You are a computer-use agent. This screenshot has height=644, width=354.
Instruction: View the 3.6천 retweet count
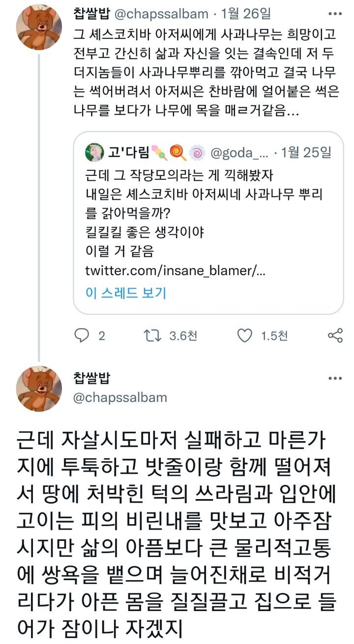point(183,336)
